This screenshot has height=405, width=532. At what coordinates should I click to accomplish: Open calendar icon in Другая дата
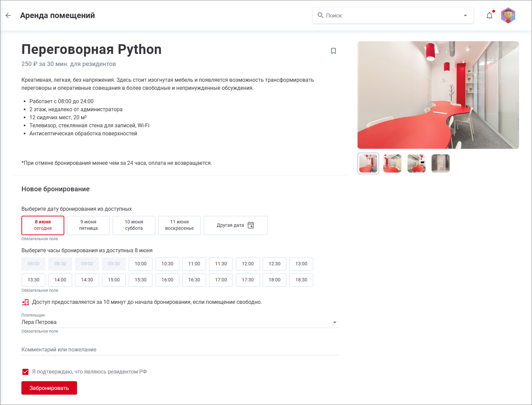[x=251, y=225]
